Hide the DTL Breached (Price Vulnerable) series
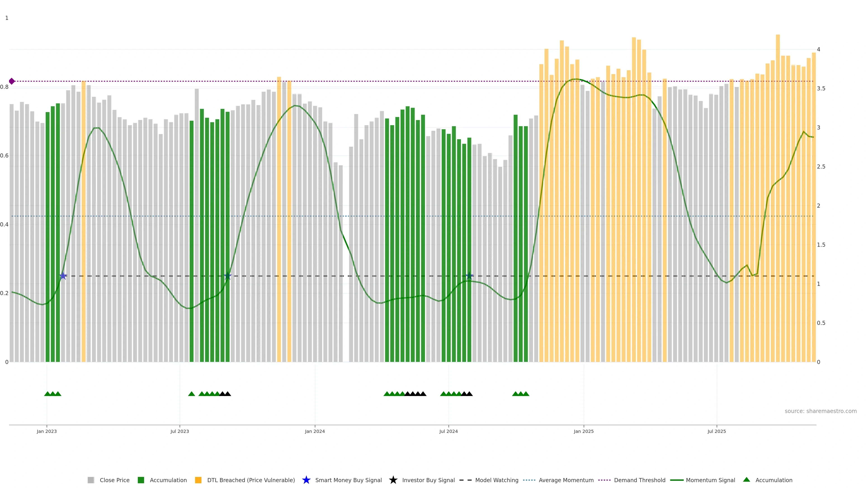 click(x=251, y=480)
